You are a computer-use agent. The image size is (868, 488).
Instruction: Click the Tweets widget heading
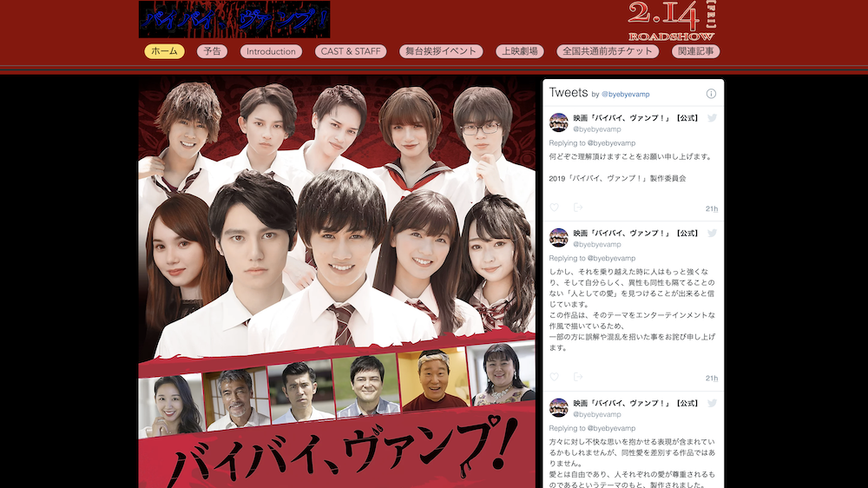pyautogui.click(x=568, y=93)
